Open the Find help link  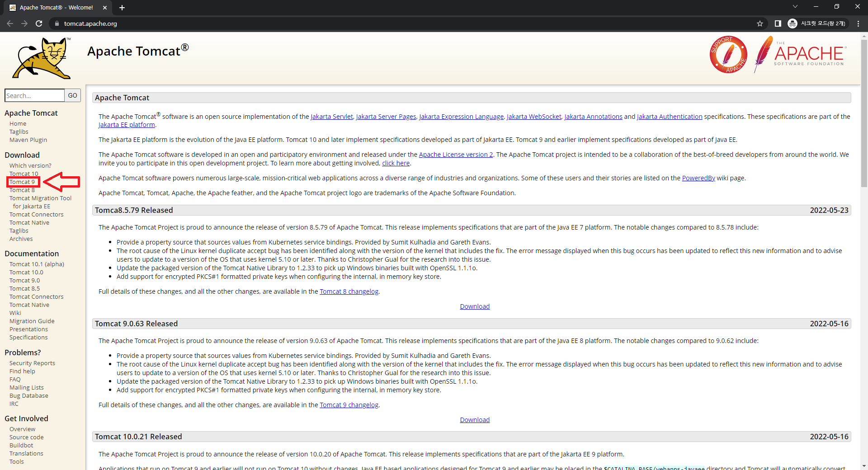point(22,371)
